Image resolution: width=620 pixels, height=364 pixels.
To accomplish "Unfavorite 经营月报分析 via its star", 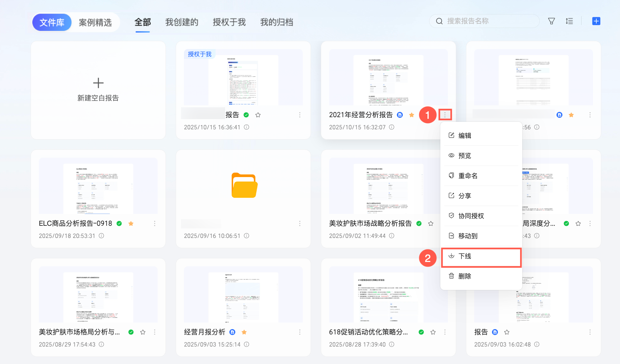I will 244,332.
